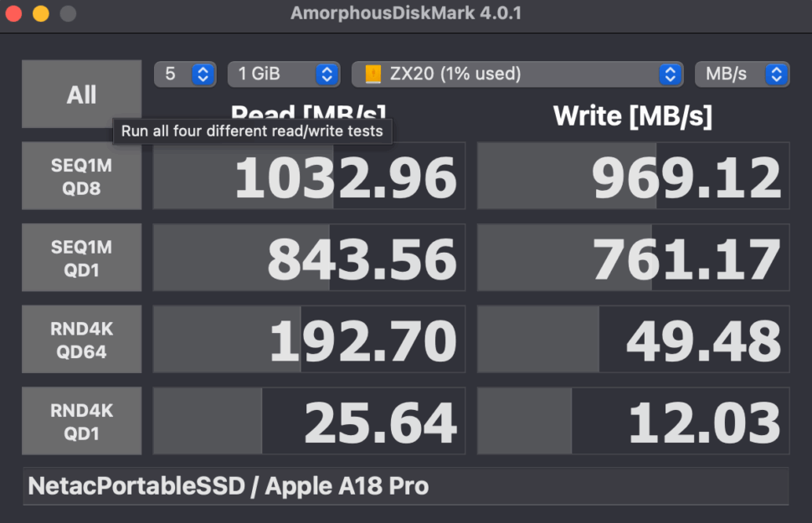
Task: Click the Write [MB/s] column header
Action: click(x=633, y=116)
